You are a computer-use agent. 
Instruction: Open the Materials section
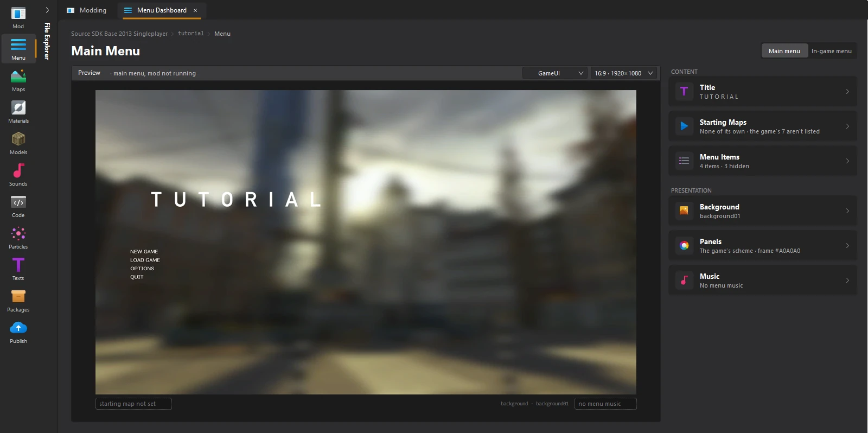click(x=18, y=112)
